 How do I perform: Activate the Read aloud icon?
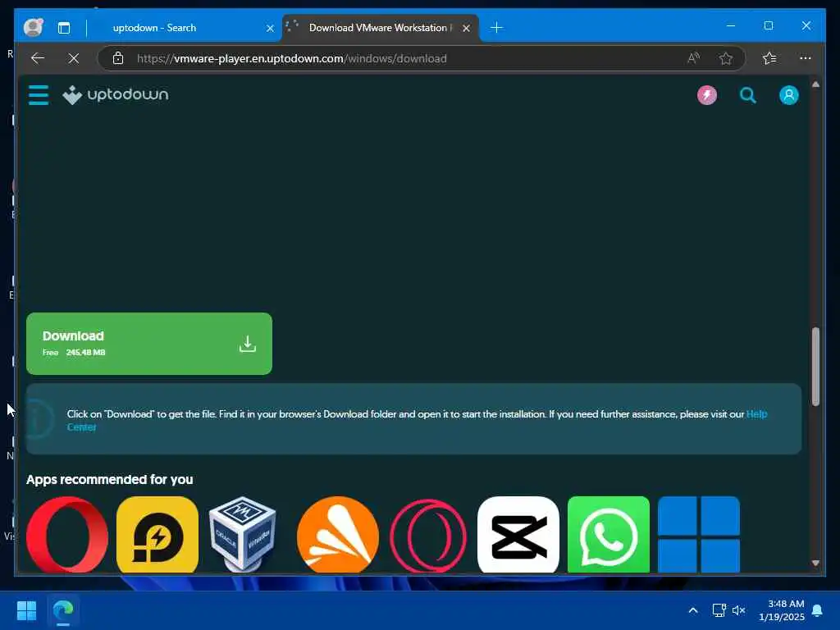click(x=693, y=58)
